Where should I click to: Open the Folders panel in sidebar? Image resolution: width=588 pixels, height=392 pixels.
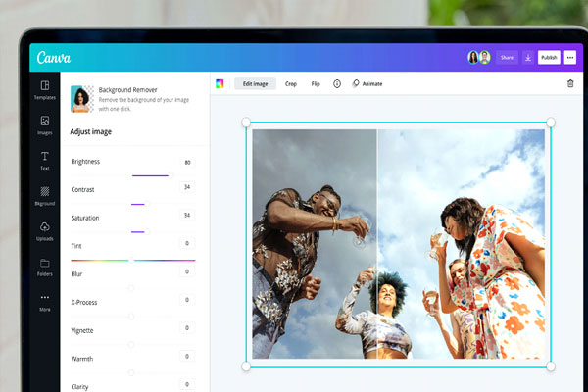coord(45,266)
